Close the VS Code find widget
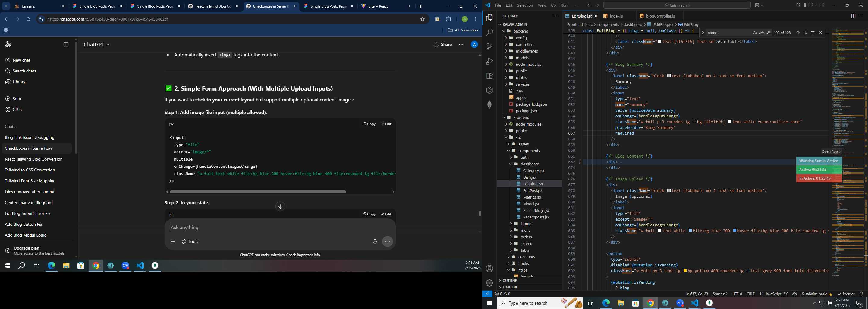The width and height of the screenshot is (868, 309). click(820, 33)
